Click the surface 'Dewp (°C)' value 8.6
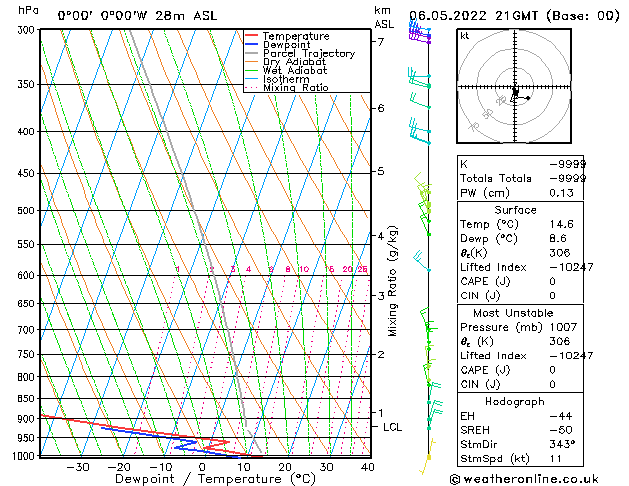 pyautogui.click(x=558, y=239)
